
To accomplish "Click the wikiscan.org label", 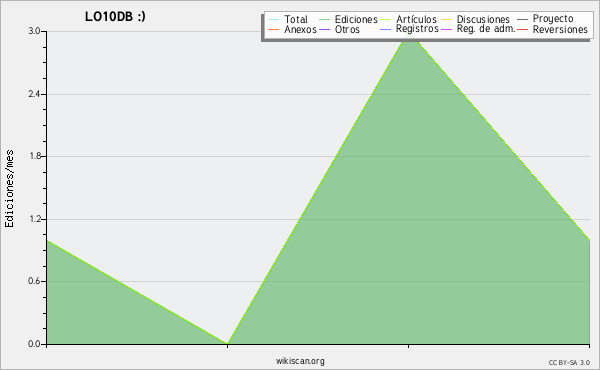I will (300, 361).
